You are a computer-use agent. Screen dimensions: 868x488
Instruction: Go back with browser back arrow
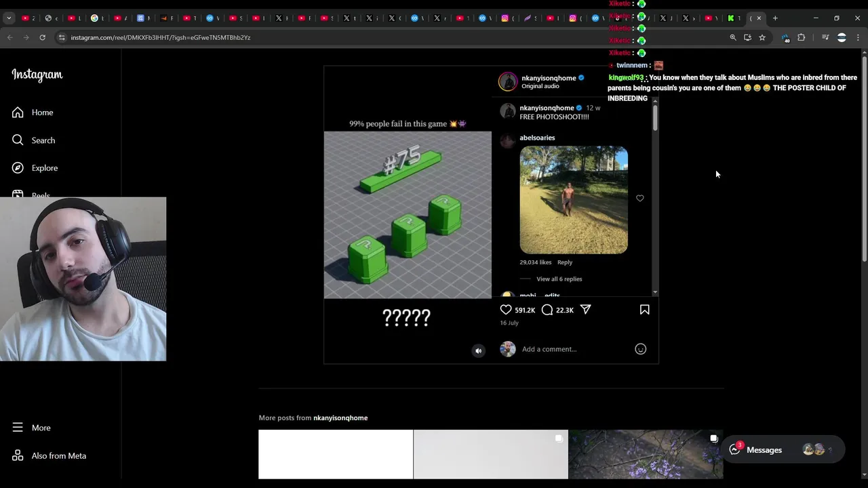(10, 37)
